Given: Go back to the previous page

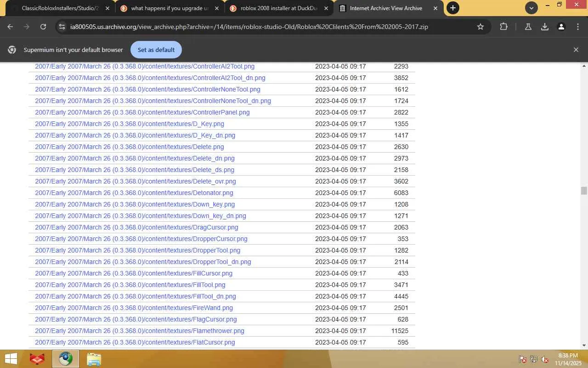Looking at the screenshot, I should 10,27.
